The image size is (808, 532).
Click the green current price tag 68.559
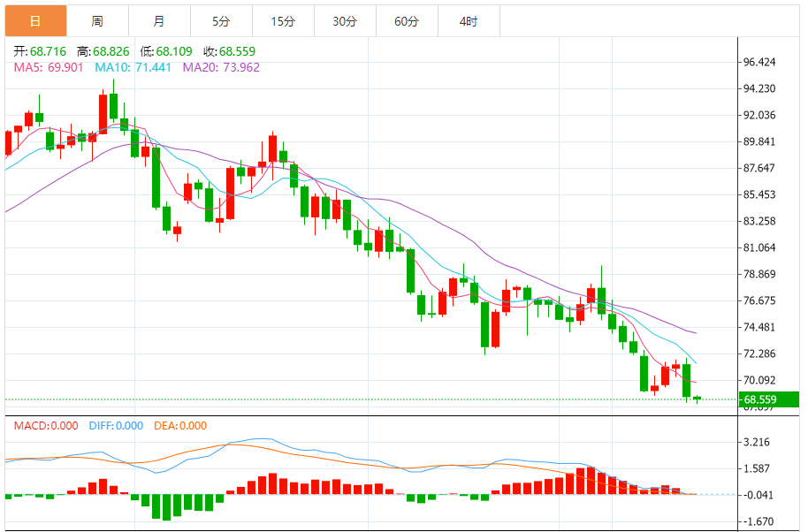tap(769, 399)
